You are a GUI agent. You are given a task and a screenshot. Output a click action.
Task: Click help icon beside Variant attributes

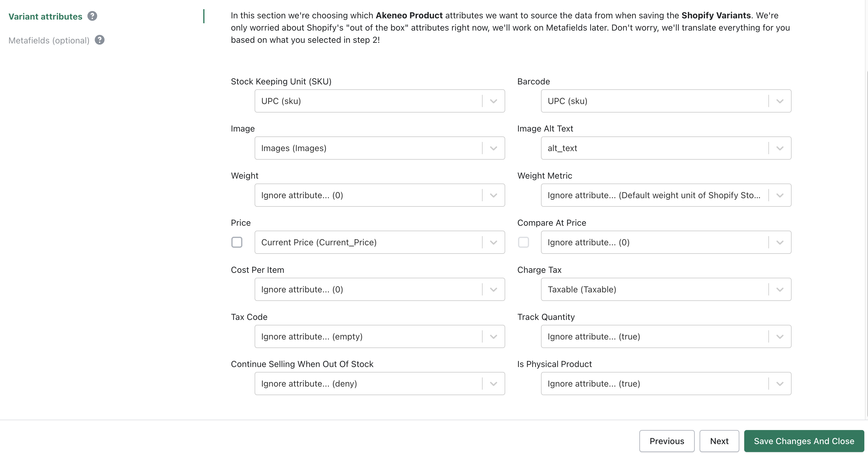(92, 16)
